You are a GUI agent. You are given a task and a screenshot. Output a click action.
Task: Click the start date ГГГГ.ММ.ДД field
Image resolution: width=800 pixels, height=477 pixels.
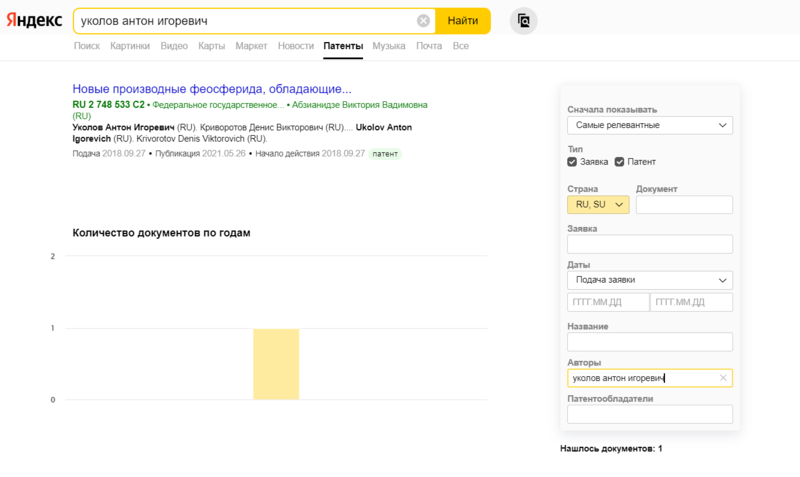[607, 302]
